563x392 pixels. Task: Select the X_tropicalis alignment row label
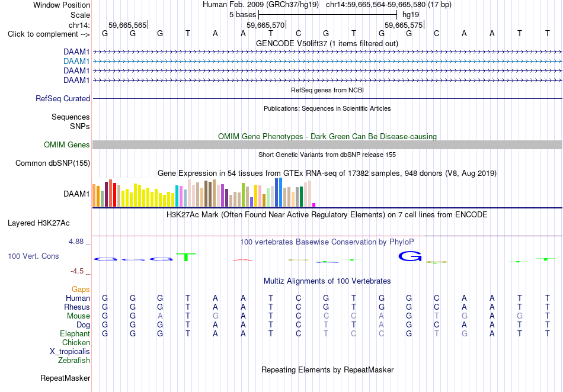tap(70, 352)
